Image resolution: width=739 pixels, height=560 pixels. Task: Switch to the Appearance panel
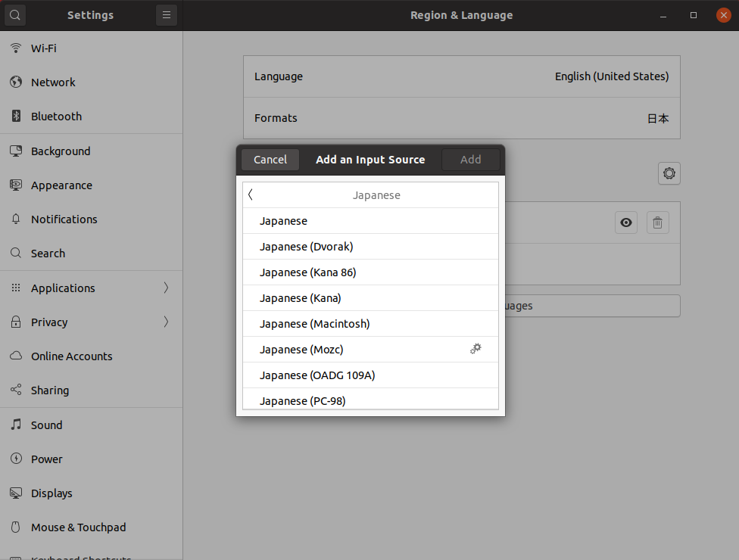pyautogui.click(x=92, y=185)
